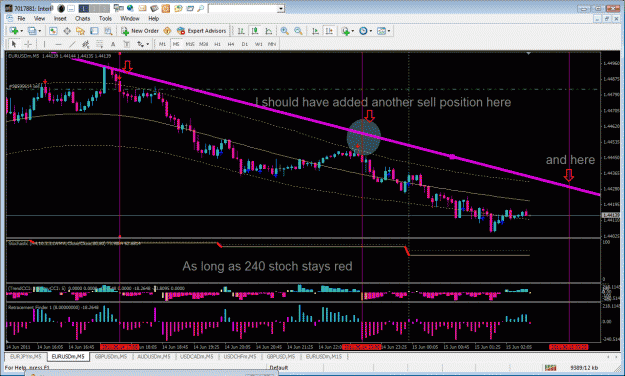Screen dimensions: 625x376
Task: Pick the Vertical Line drawing tool
Action: [x=44, y=44]
